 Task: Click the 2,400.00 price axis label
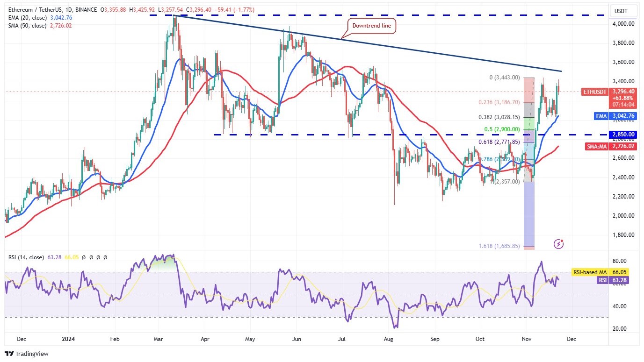pos(624,177)
